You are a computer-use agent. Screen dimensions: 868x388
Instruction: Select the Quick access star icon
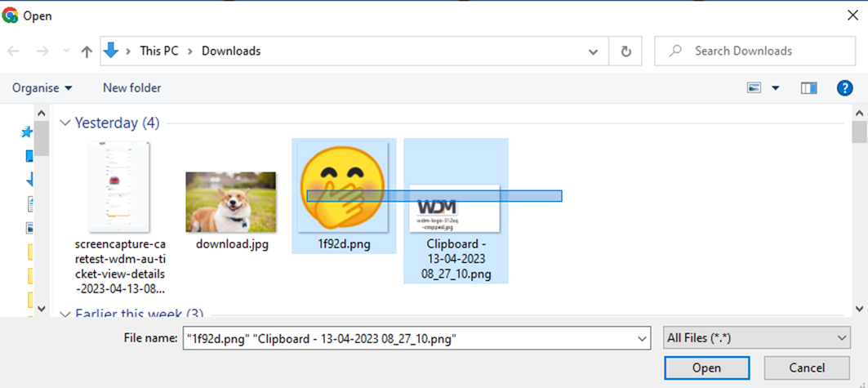[x=27, y=132]
